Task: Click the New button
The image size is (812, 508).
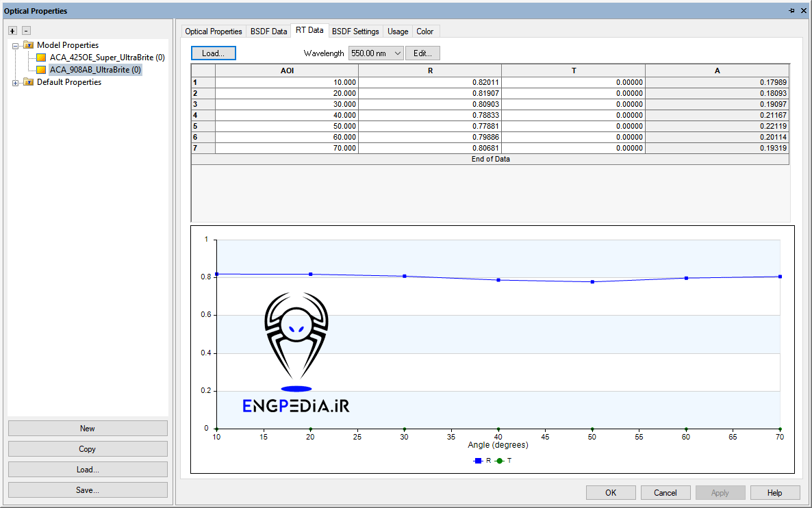Action: tap(88, 429)
